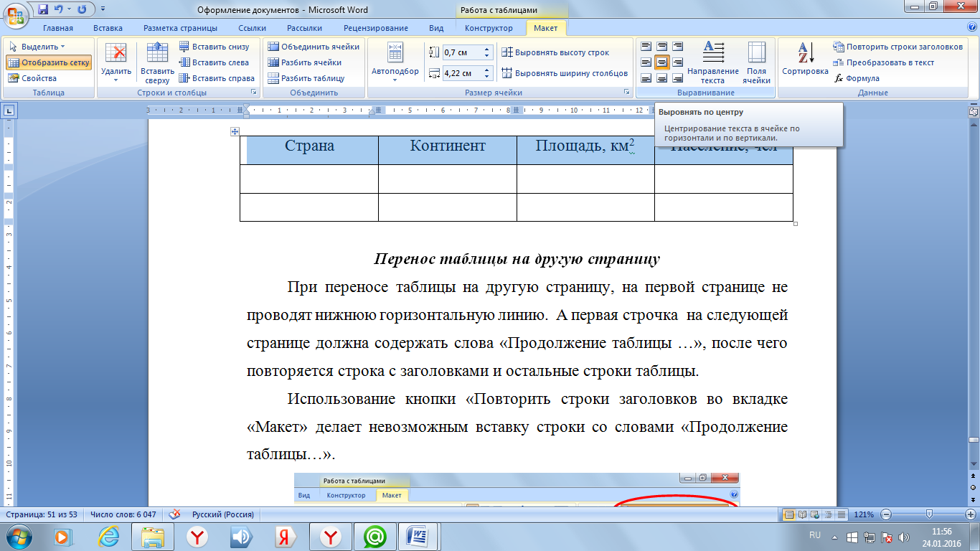980x551 pixels.
Task: Click spell check icon in status bar
Action: click(x=174, y=514)
